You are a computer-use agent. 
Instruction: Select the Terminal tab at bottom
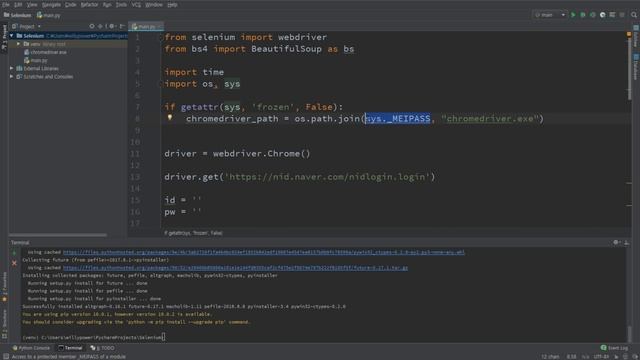70,348
